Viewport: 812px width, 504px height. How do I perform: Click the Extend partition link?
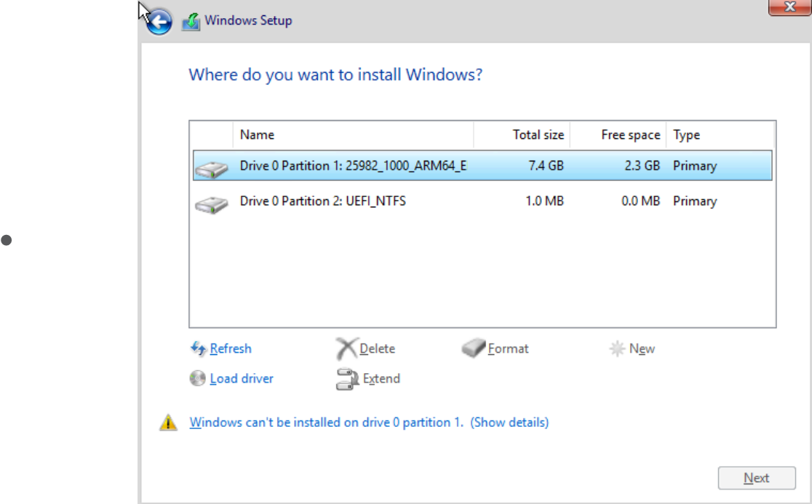pos(381,379)
